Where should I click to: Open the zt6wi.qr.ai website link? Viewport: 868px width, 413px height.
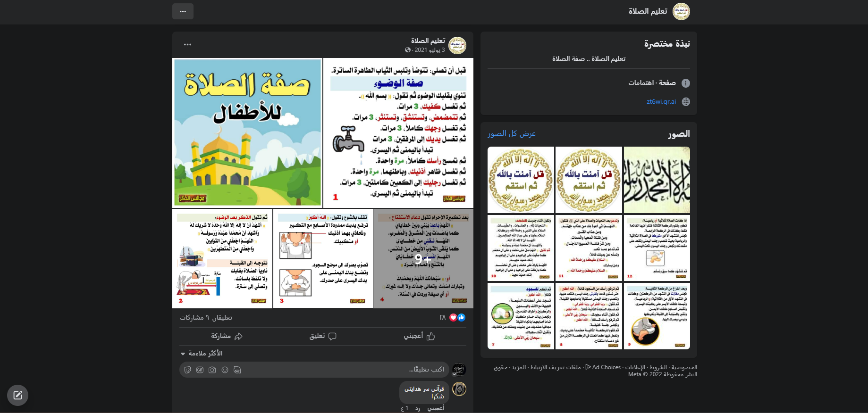point(661,102)
